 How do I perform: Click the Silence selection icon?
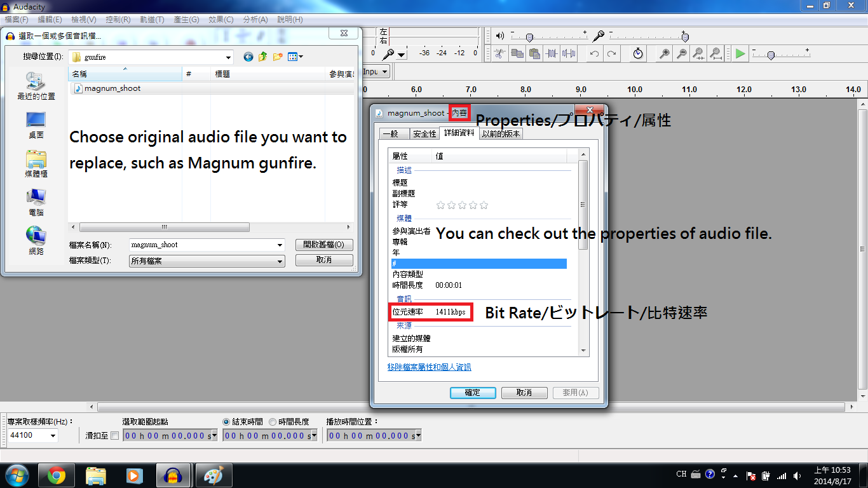(569, 54)
